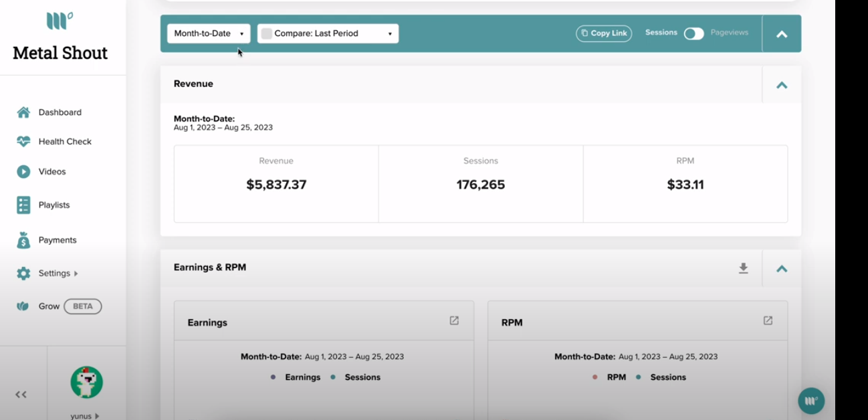Click the Earnings & RPM heading
The image size is (868, 420).
[210, 267]
